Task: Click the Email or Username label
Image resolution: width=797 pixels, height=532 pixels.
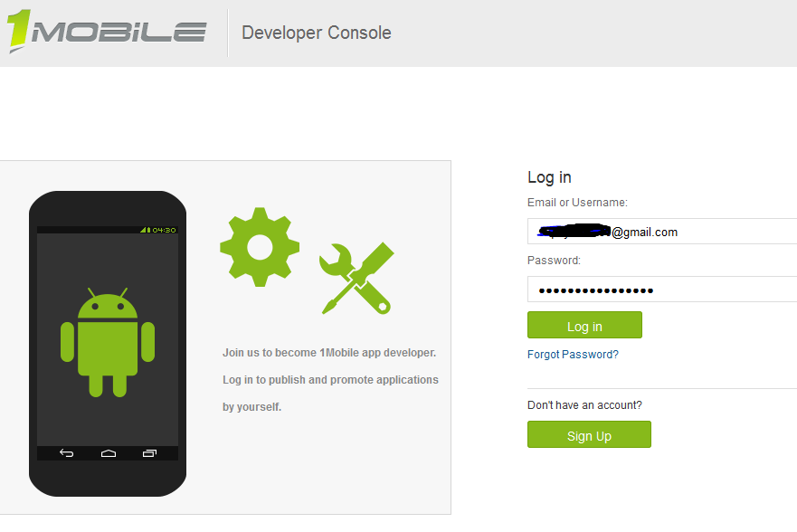Action: [577, 203]
